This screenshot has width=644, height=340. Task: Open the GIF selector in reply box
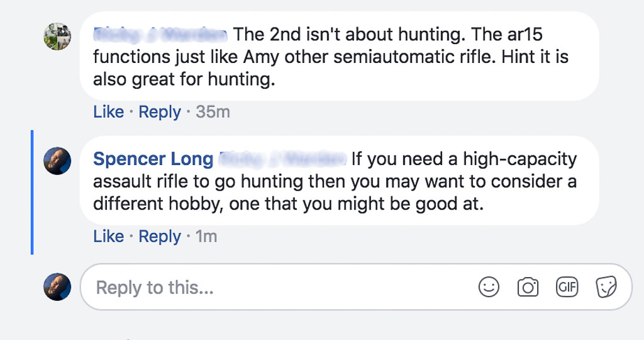[x=567, y=287]
